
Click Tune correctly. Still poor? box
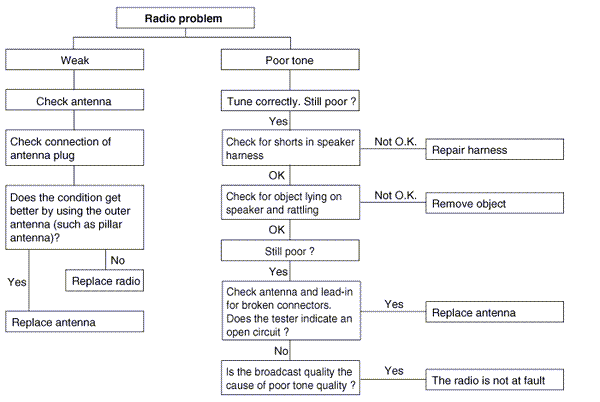(x=289, y=100)
